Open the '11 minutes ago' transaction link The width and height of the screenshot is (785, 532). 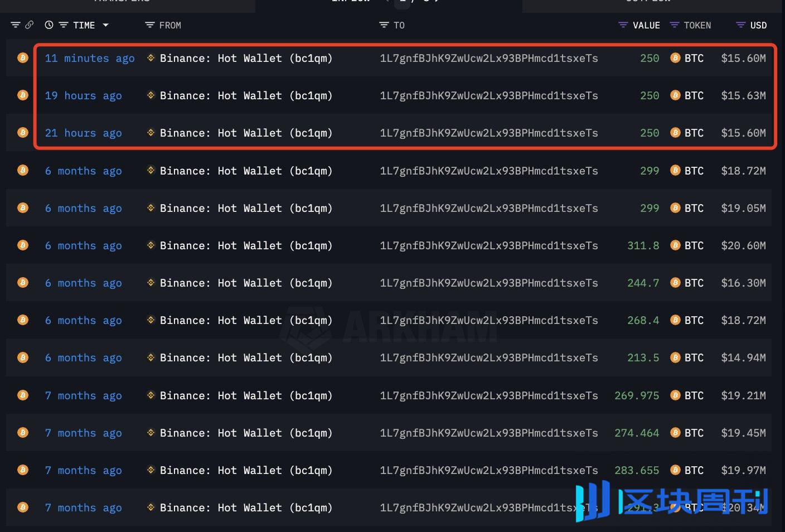point(90,58)
